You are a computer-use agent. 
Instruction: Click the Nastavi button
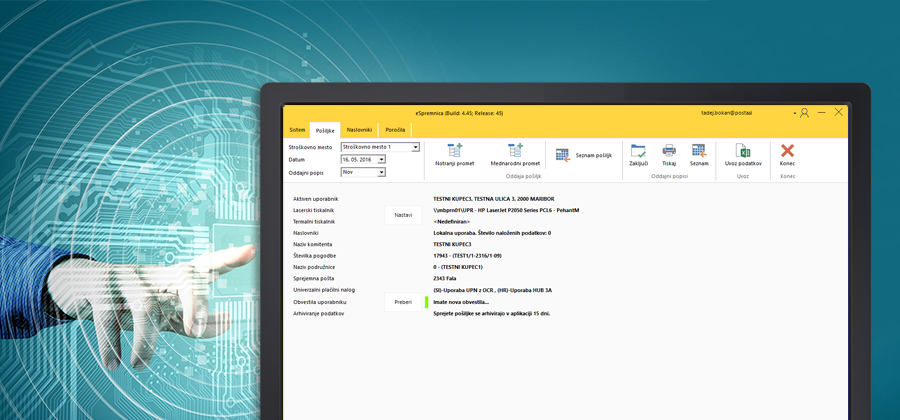coord(403,215)
